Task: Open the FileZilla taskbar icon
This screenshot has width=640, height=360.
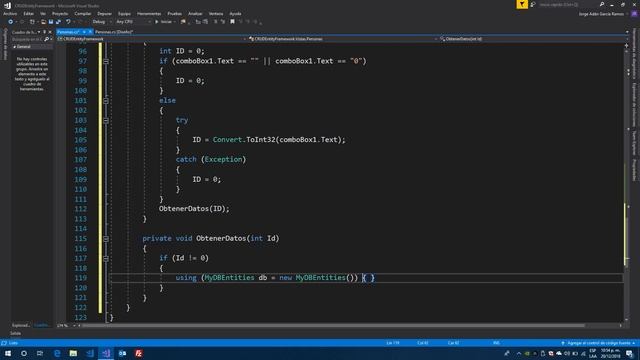Action: [139, 353]
